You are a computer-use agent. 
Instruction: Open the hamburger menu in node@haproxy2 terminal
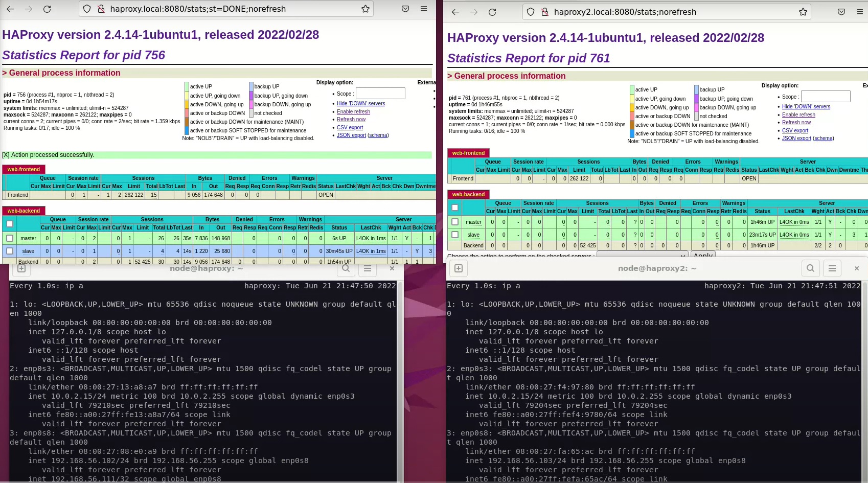click(x=832, y=268)
